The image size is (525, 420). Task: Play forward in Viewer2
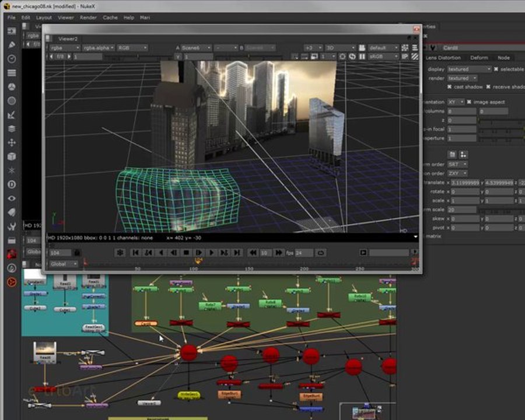tap(212, 253)
